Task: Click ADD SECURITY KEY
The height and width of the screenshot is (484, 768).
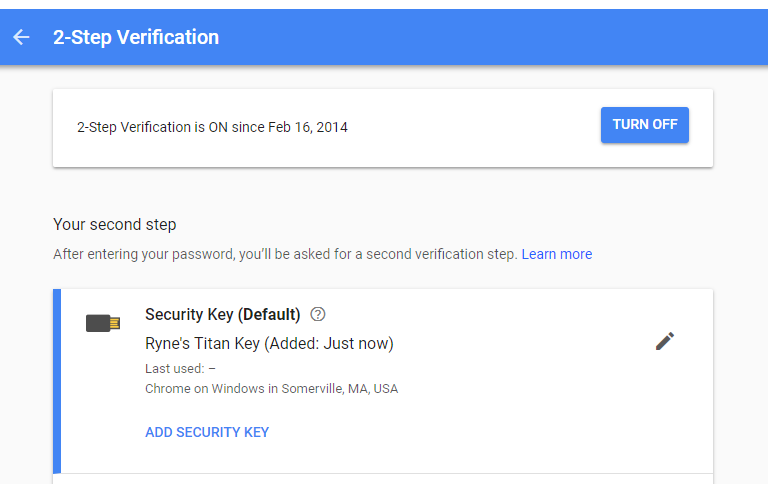Action: coord(207,432)
